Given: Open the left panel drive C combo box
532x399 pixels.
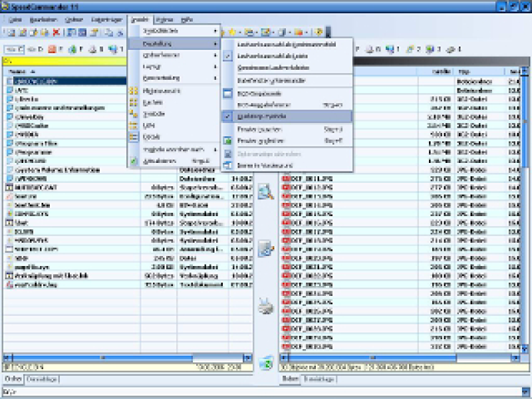Looking at the screenshot, I should pos(14,49).
